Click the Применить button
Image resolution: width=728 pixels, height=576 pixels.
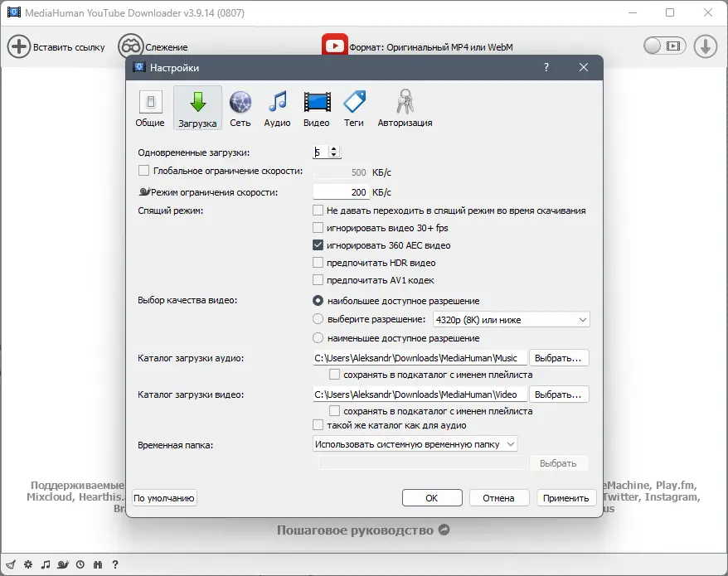point(566,498)
